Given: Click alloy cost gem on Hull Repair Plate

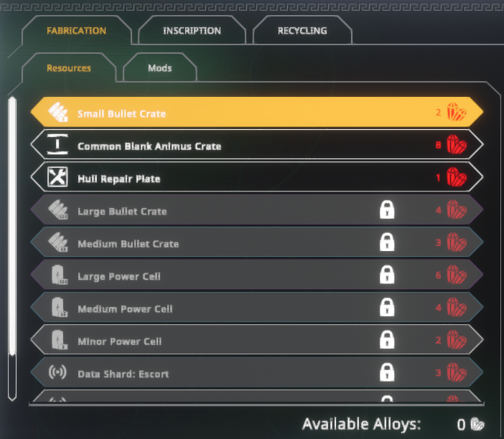Looking at the screenshot, I should click(x=457, y=177).
